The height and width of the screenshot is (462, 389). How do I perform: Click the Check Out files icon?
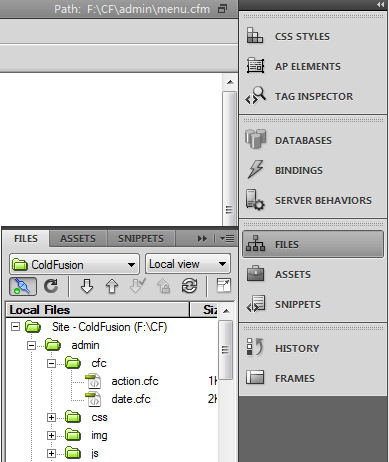pyautogui.click(x=138, y=286)
